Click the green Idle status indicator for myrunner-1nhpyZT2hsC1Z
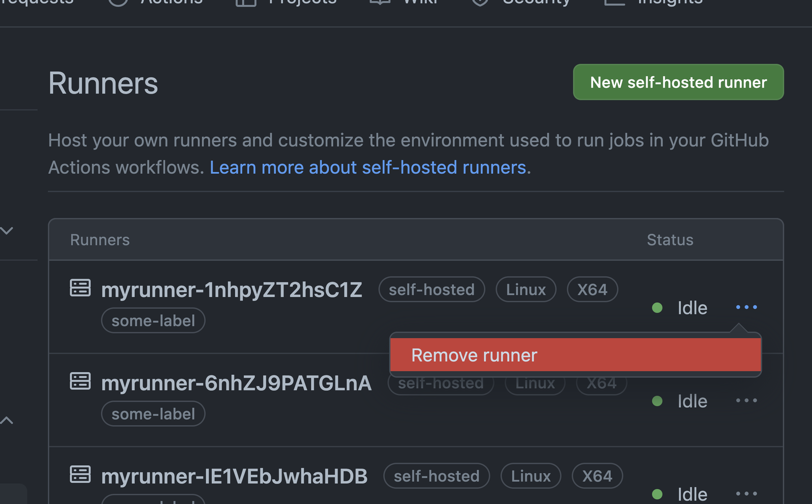This screenshot has height=504, width=812. click(657, 308)
